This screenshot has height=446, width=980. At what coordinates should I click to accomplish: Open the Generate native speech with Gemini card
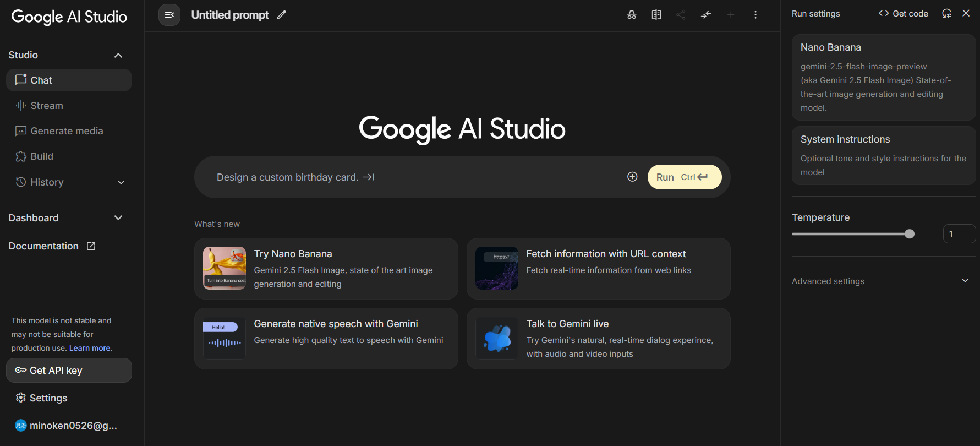click(x=326, y=339)
